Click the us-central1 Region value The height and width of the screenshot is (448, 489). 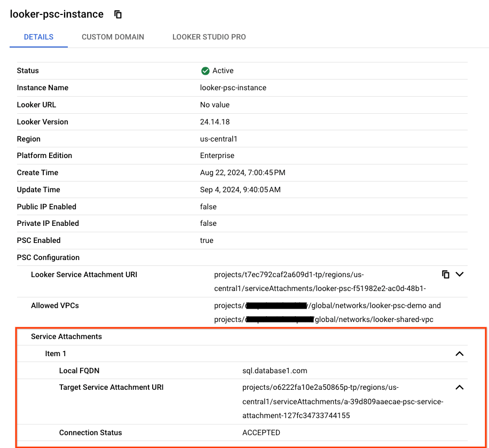pyautogui.click(x=218, y=139)
